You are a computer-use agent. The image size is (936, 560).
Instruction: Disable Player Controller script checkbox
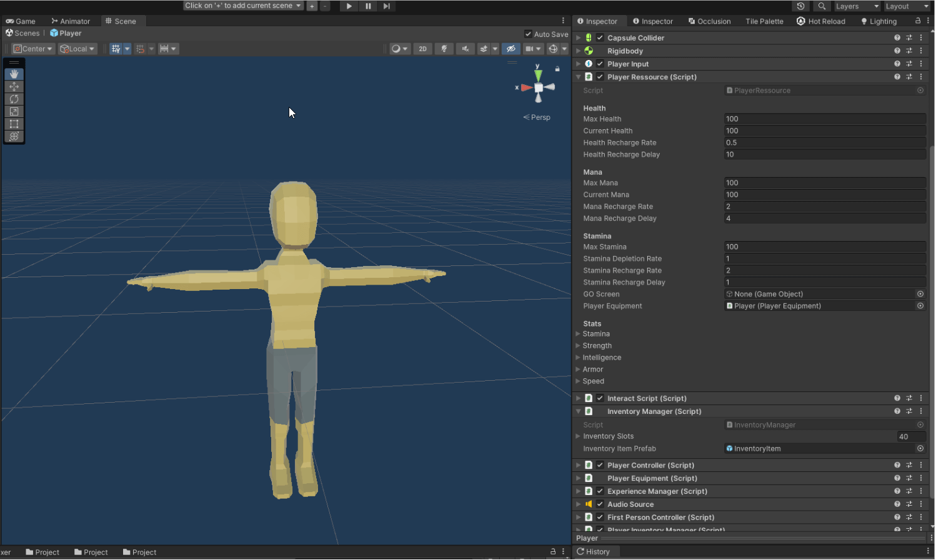600,465
